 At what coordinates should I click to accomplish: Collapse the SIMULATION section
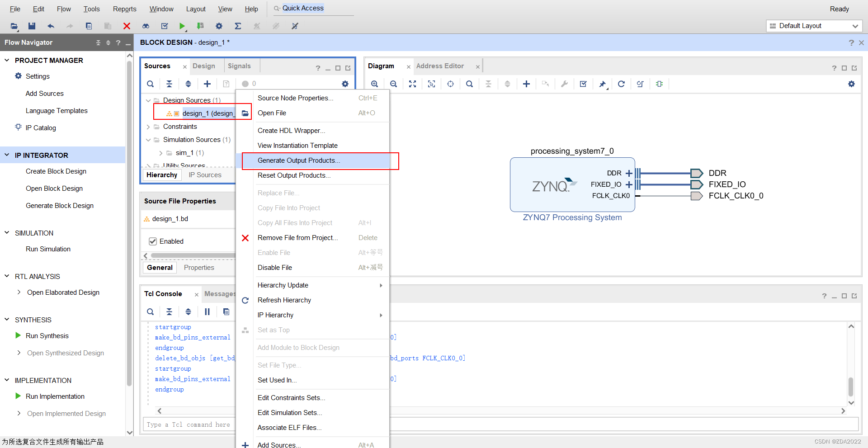pos(7,233)
